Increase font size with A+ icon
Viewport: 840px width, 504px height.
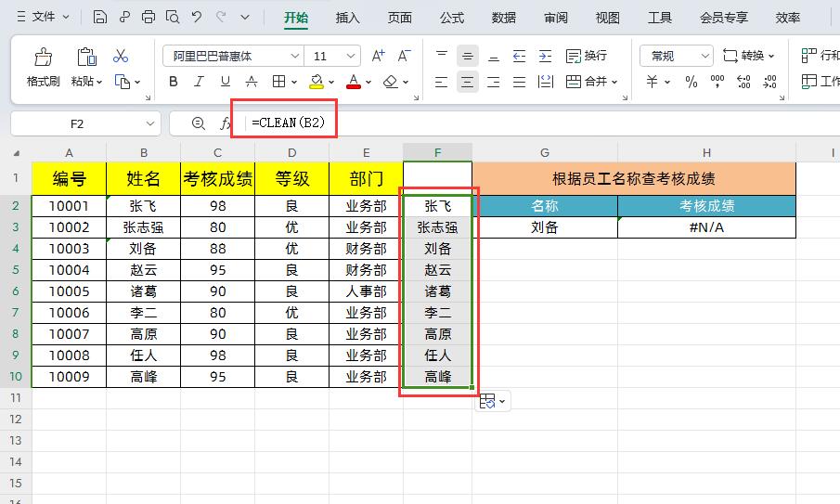tap(378, 56)
